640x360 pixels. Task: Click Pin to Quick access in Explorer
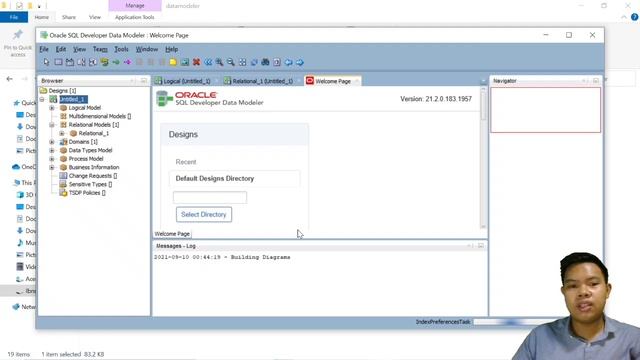click(18, 43)
